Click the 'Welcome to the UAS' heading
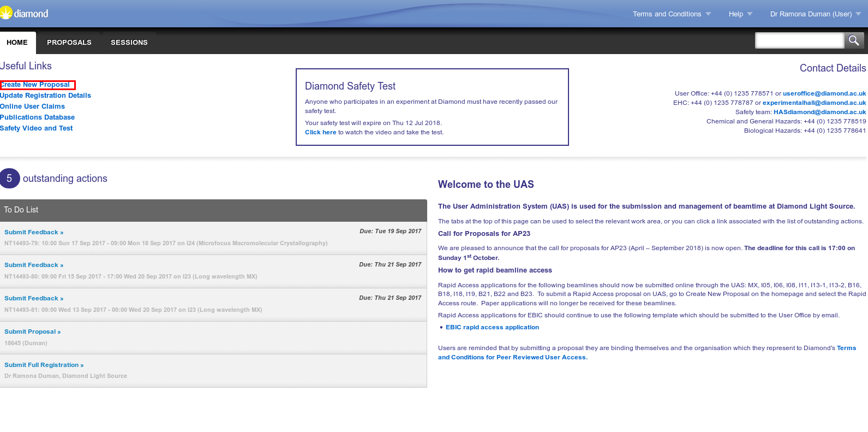 click(x=486, y=185)
